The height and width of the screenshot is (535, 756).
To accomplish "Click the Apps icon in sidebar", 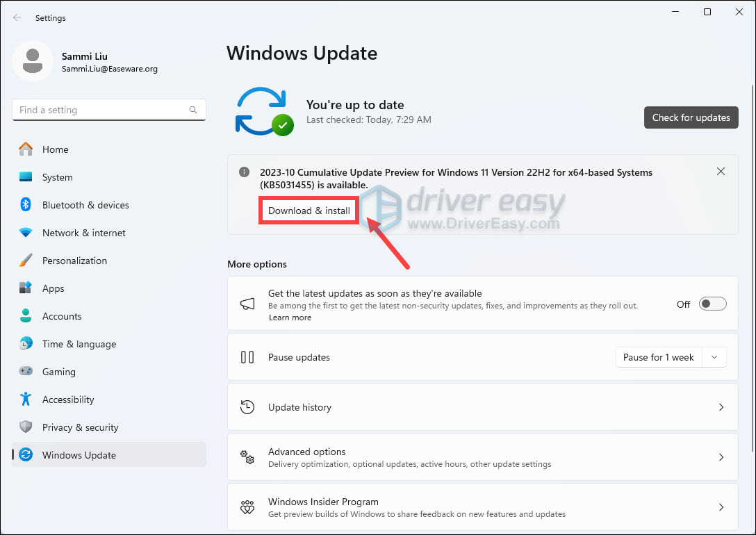I will click(x=26, y=288).
